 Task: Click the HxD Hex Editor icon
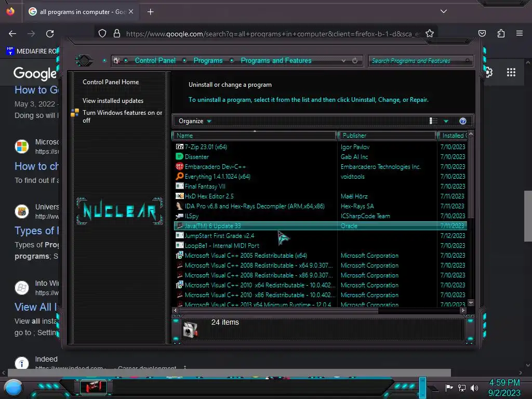tap(179, 196)
